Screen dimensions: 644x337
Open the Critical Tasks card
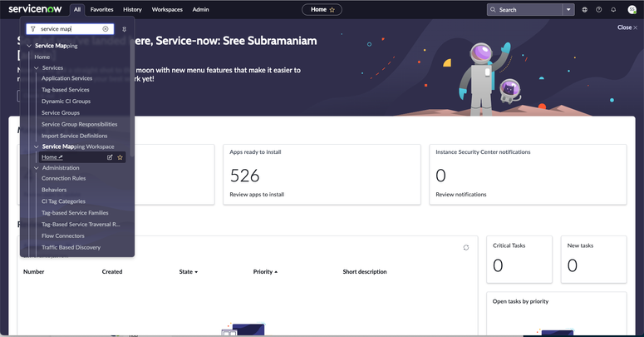(x=519, y=260)
